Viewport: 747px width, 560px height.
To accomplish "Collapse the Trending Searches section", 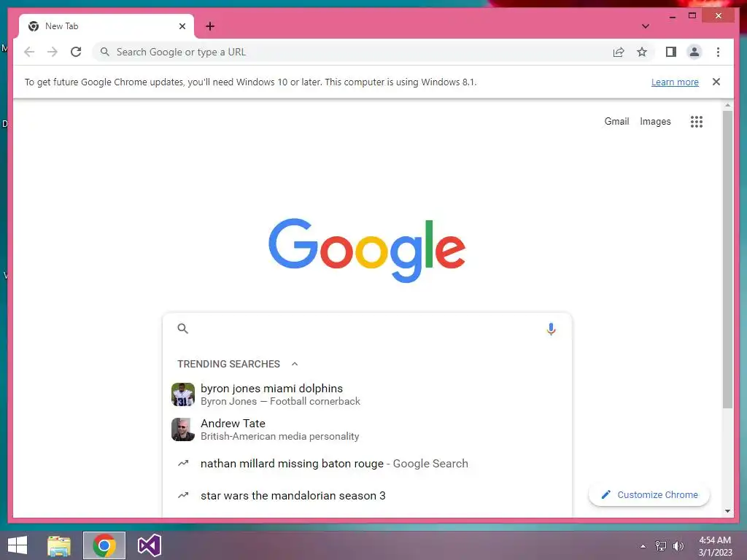I will click(x=295, y=364).
